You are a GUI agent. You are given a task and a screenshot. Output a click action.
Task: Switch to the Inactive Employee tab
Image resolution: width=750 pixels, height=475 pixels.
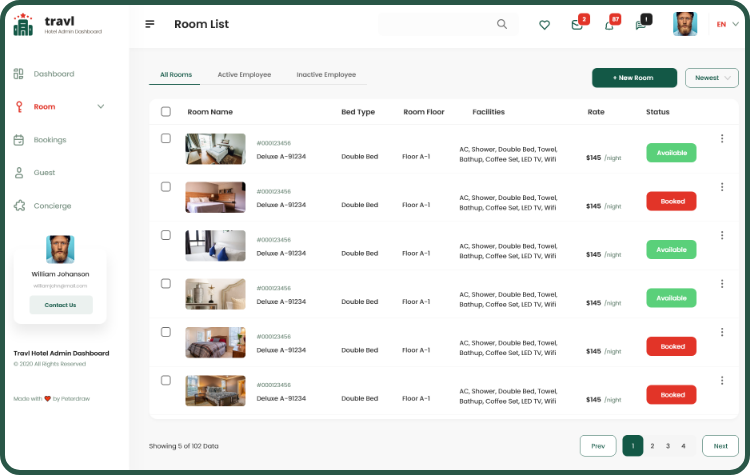coord(326,75)
